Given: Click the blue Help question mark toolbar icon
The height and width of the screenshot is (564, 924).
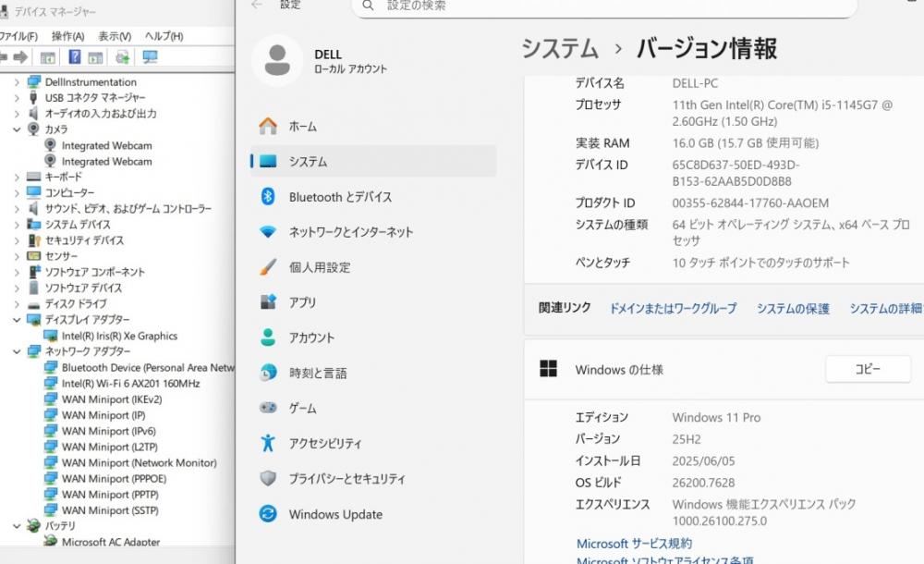Looking at the screenshot, I should (73, 57).
